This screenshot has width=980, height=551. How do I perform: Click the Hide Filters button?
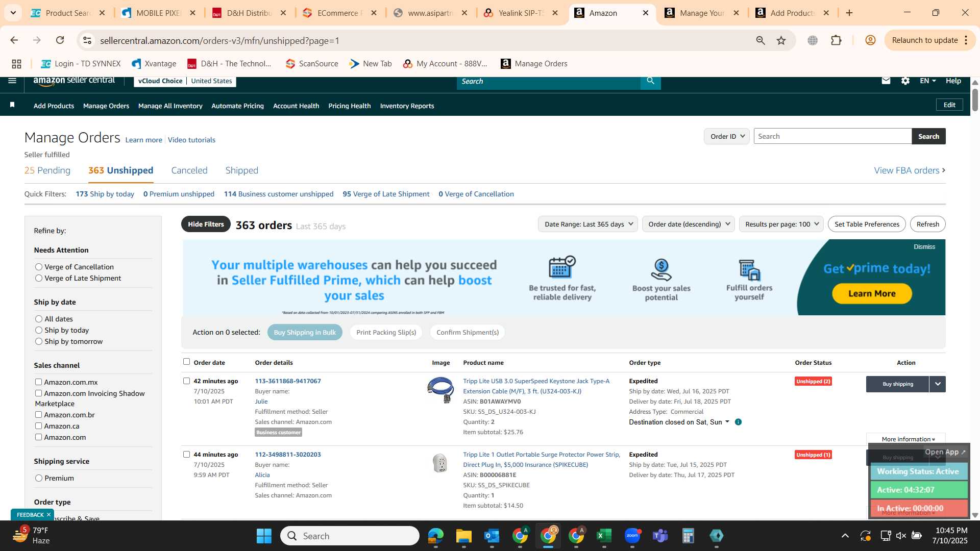pos(206,224)
